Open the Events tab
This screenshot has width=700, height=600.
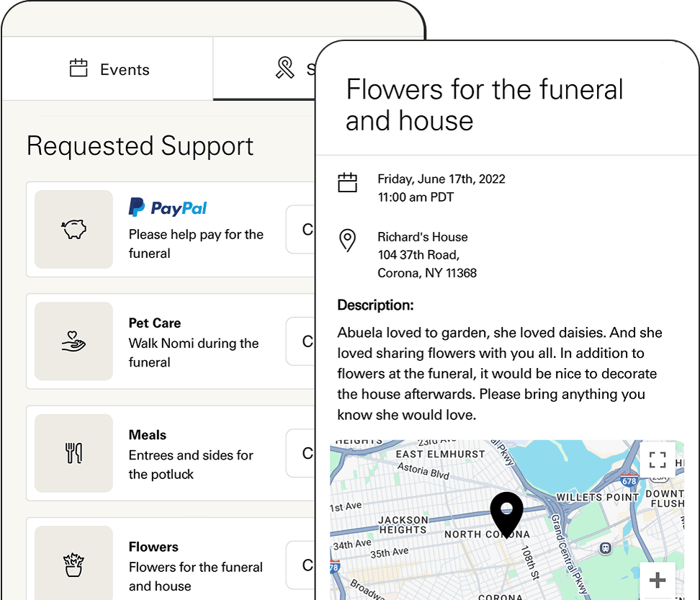coord(107,69)
